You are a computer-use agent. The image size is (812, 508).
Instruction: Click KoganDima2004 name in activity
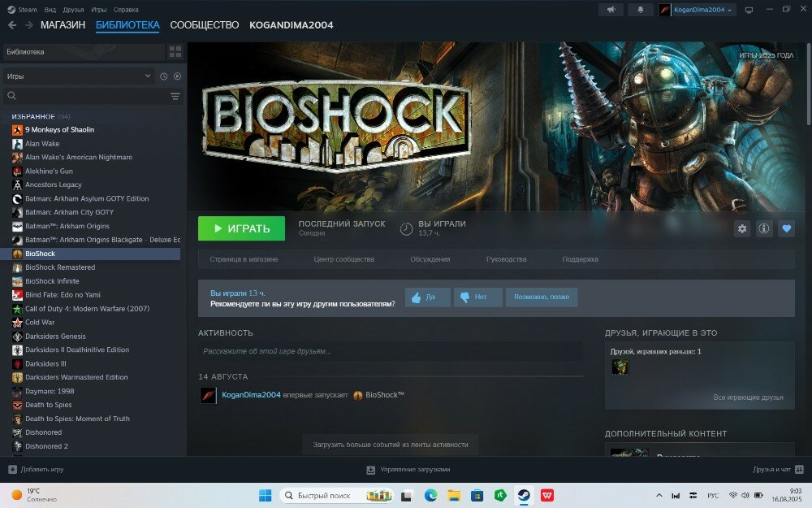click(251, 395)
